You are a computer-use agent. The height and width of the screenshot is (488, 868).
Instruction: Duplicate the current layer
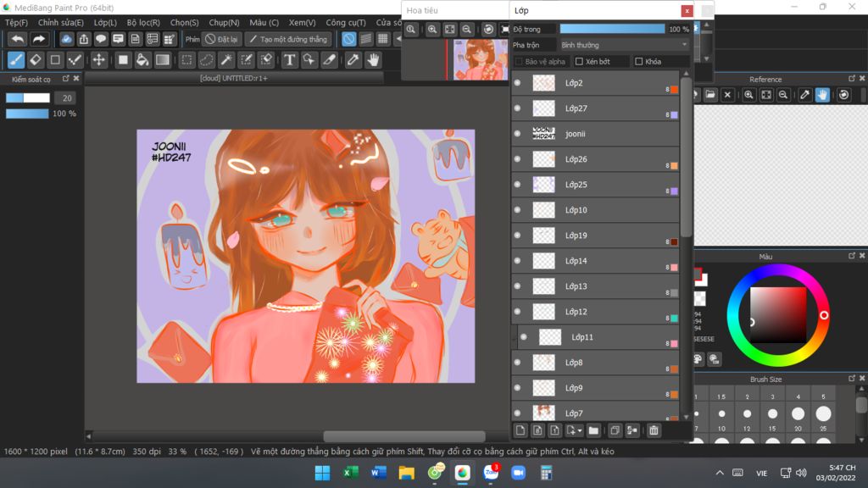(x=615, y=430)
